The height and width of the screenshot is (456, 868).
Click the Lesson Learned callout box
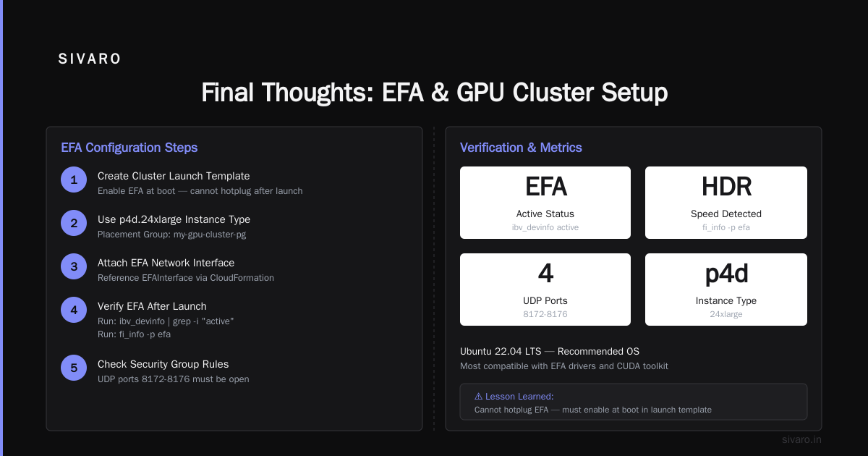click(634, 402)
